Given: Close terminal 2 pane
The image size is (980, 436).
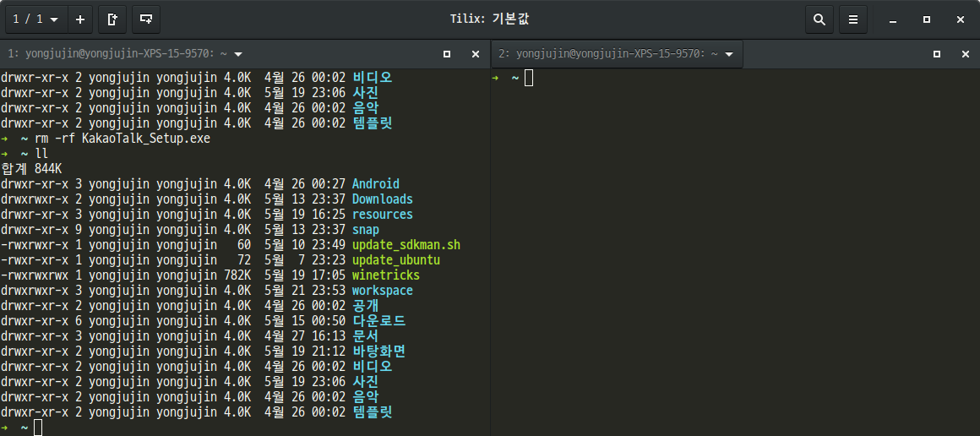Looking at the screenshot, I should [965, 54].
